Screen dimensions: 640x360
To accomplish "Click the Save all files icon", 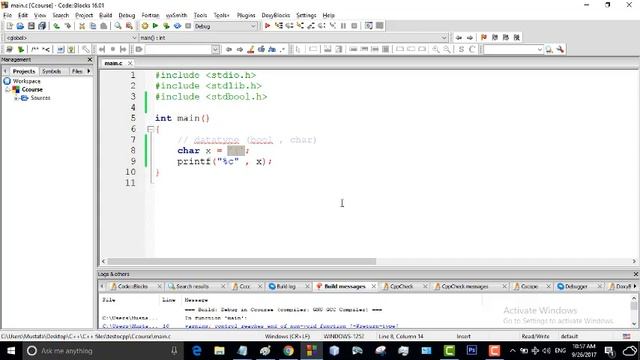I will pos(42,26).
